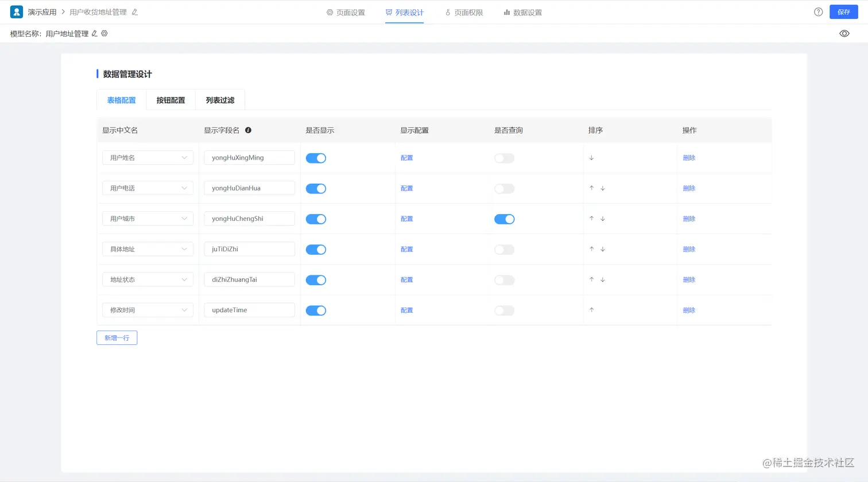Image resolution: width=868 pixels, height=482 pixels.
Task: Click the preview eye icon
Action: [x=844, y=33]
